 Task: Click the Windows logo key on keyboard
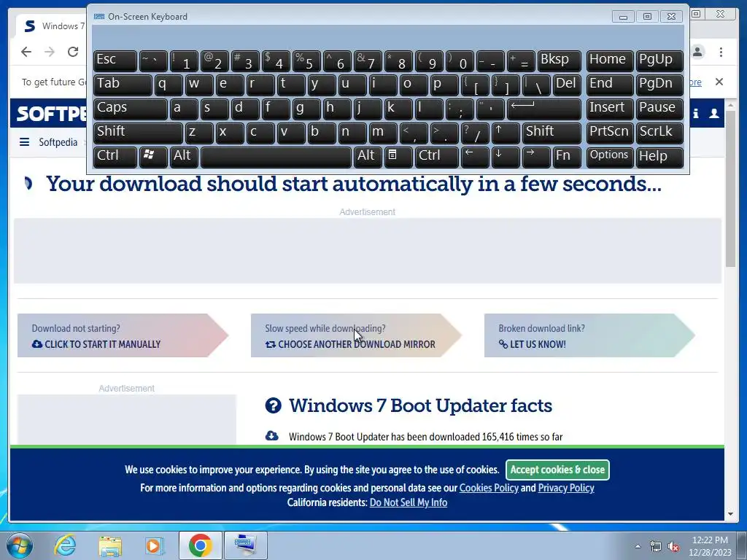pyautogui.click(x=153, y=157)
